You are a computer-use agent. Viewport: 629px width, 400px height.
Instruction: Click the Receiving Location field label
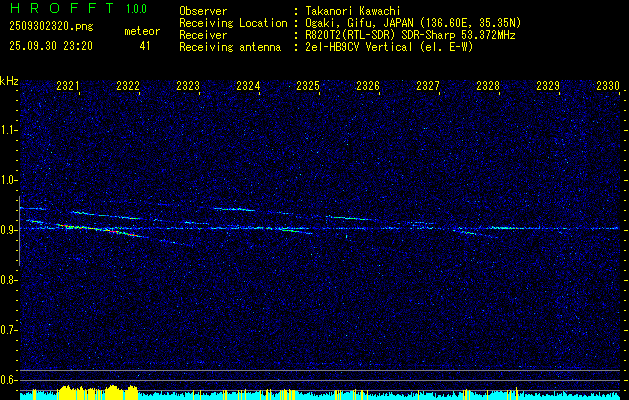tap(229, 22)
